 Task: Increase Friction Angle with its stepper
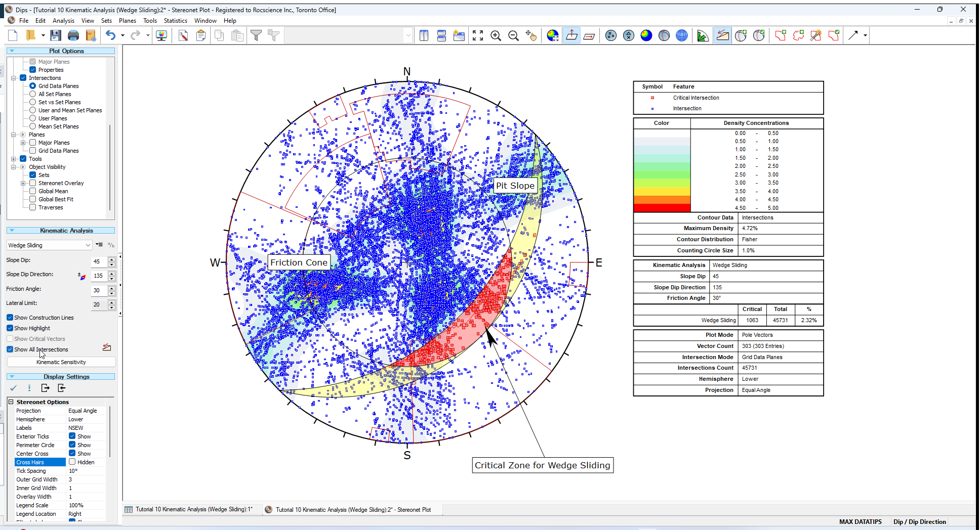pos(112,287)
